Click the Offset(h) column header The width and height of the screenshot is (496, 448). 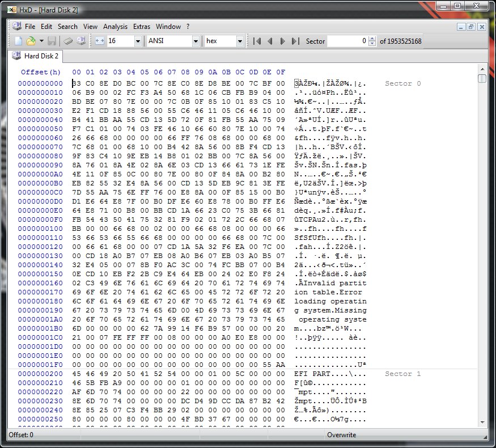point(41,72)
